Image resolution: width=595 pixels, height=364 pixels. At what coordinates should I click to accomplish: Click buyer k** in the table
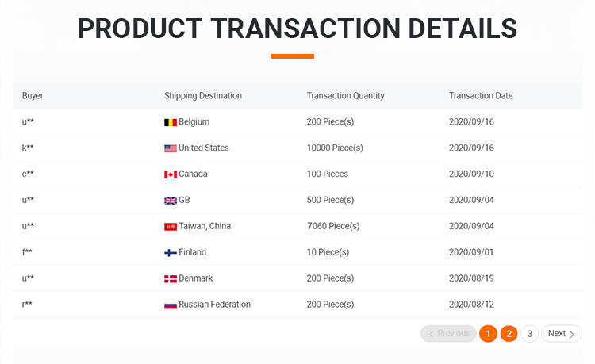pyautogui.click(x=28, y=148)
